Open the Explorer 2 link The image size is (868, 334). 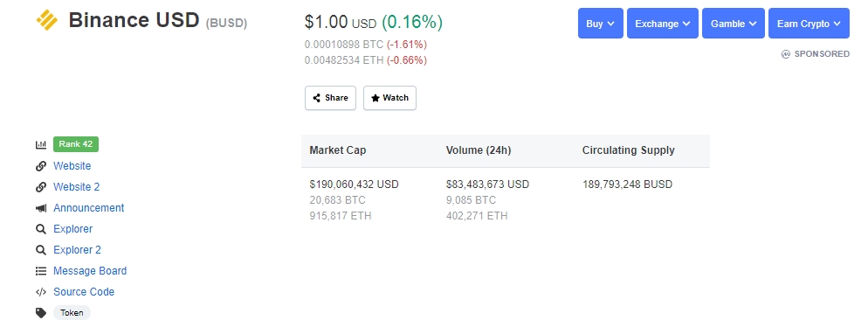point(77,250)
